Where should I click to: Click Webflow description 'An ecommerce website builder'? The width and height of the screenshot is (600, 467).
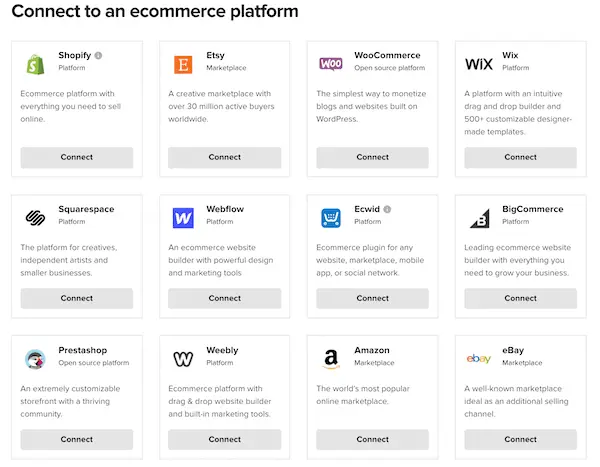click(x=221, y=260)
